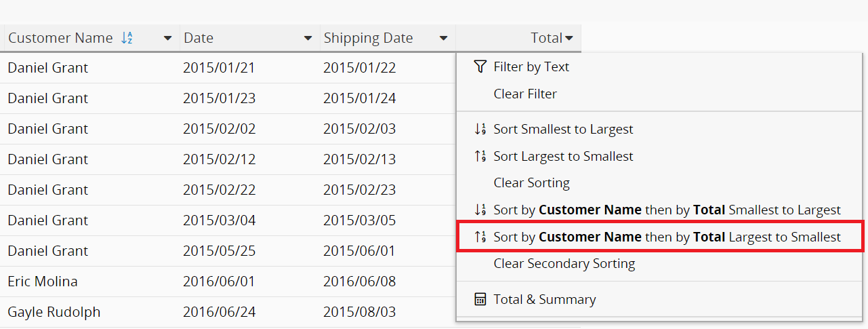Click the Eric Molina customer name cell
Viewport: 868px width, 329px height.
(43, 281)
